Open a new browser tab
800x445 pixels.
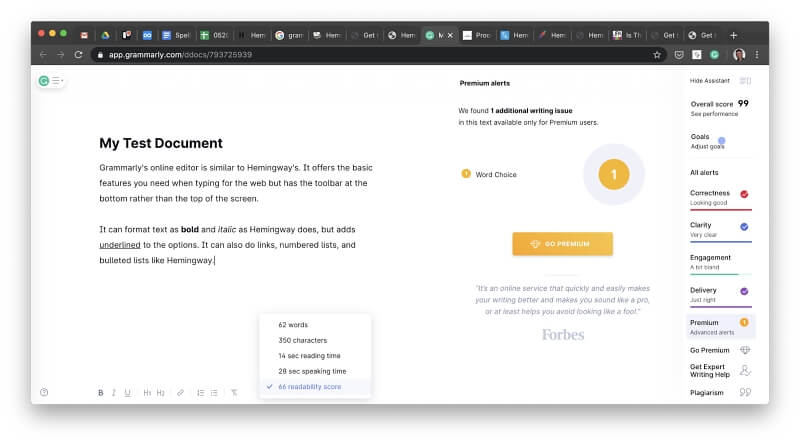[733, 35]
